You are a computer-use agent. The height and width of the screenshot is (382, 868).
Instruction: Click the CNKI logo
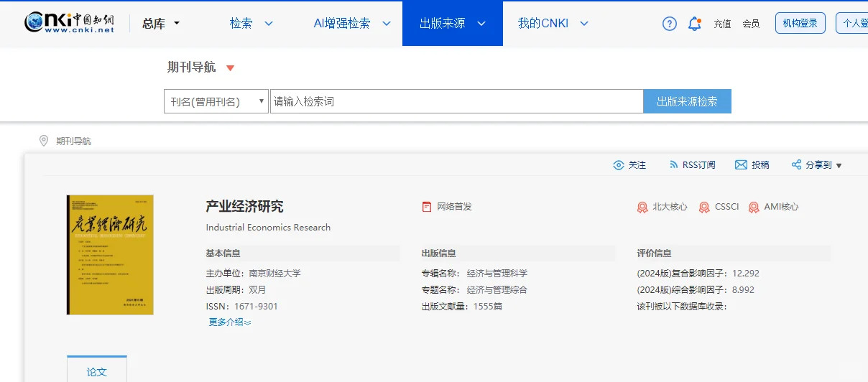(69, 23)
